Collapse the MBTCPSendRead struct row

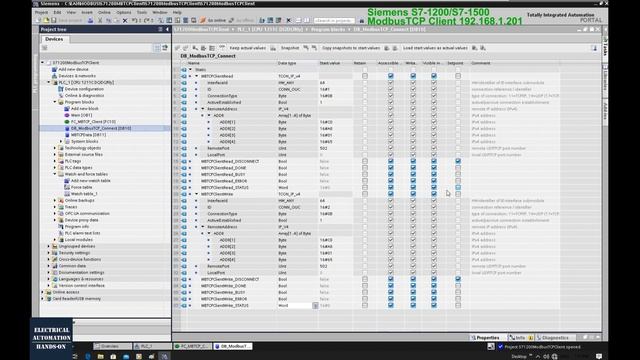click(x=196, y=76)
